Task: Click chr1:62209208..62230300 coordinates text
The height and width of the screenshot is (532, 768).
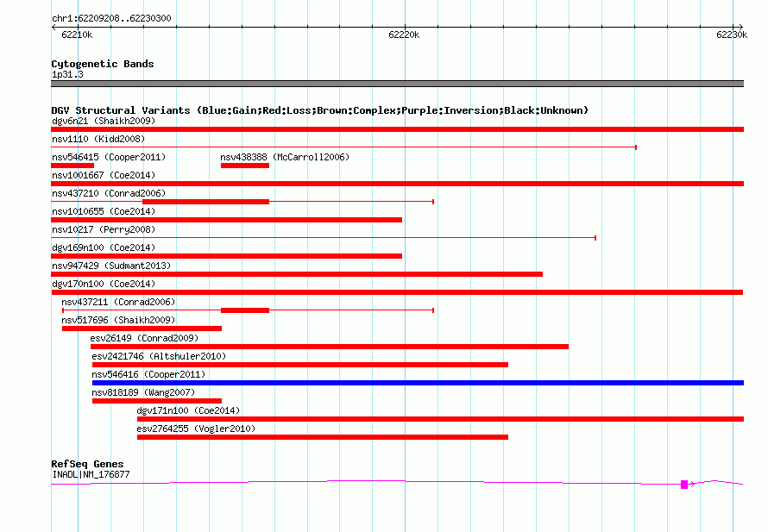Action: pyautogui.click(x=111, y=18)
